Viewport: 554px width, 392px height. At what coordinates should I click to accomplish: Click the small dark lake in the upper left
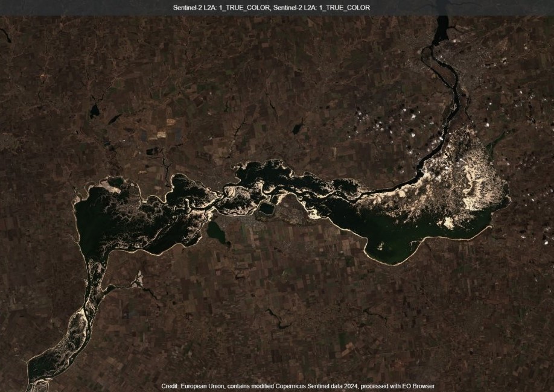pos(94,111)
